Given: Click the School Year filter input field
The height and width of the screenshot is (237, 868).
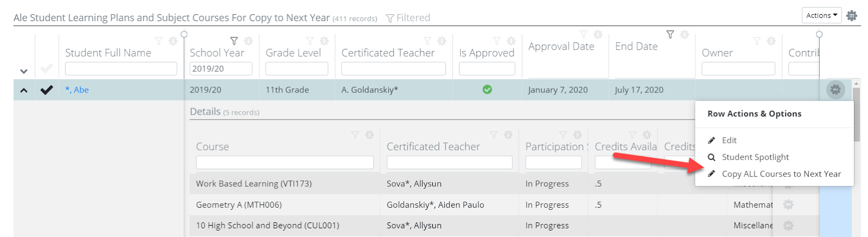Looking at the screenshot, I should [221, 69].
